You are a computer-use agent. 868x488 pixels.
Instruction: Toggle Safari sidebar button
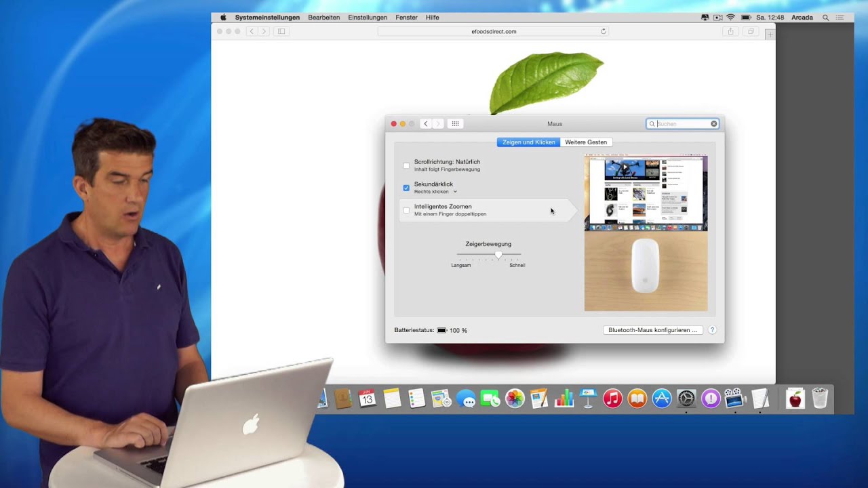click(x=281, y=31)
